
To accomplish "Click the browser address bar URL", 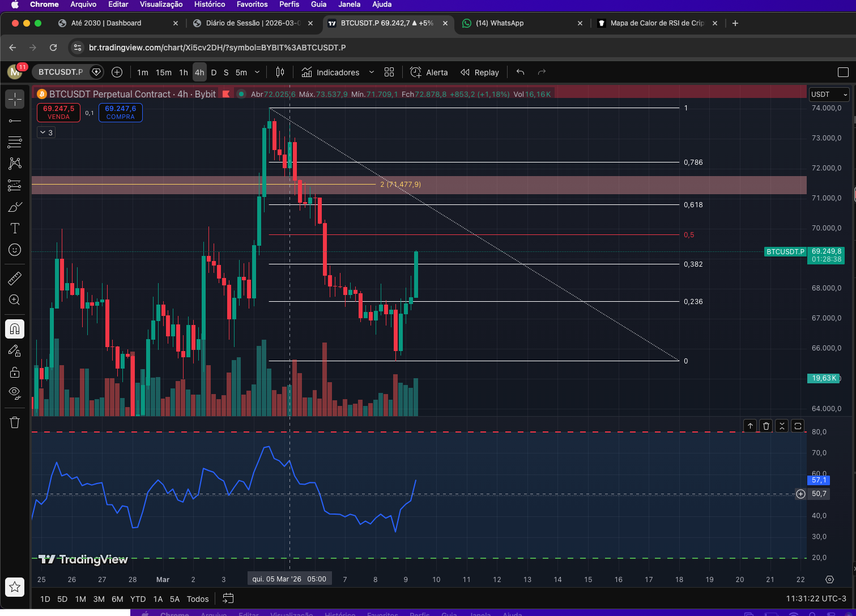I will [217, 48].
